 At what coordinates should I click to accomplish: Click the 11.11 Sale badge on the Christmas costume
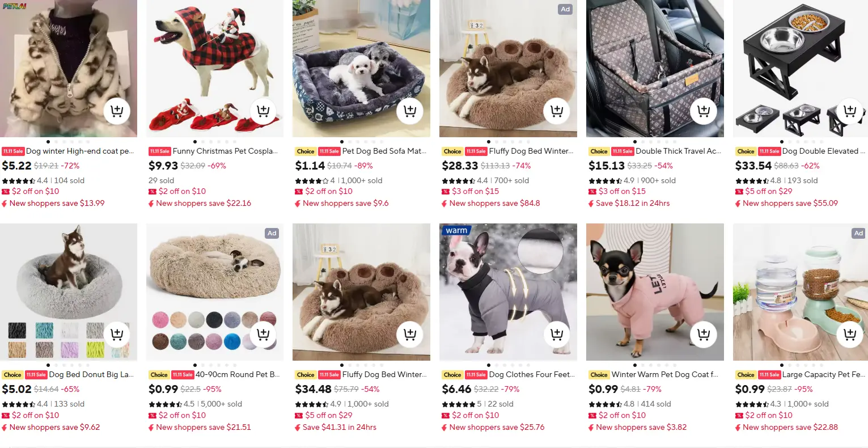point(159,151)
